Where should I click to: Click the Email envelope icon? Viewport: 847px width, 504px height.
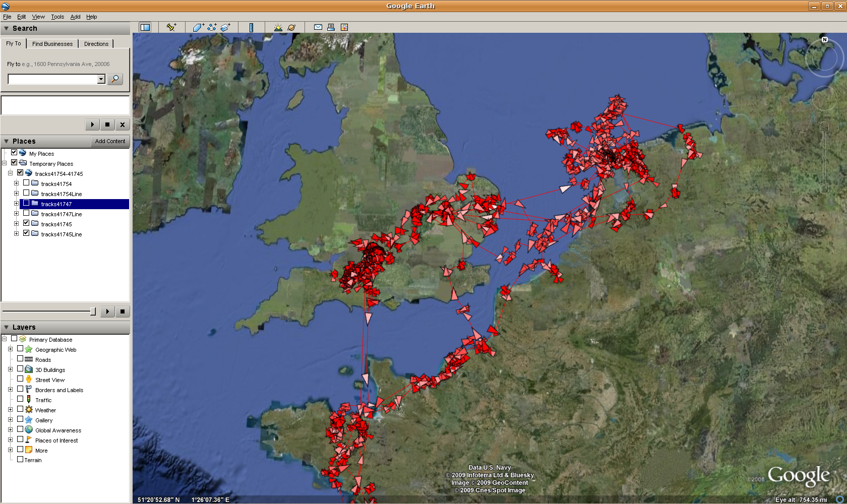coord(318,27)
